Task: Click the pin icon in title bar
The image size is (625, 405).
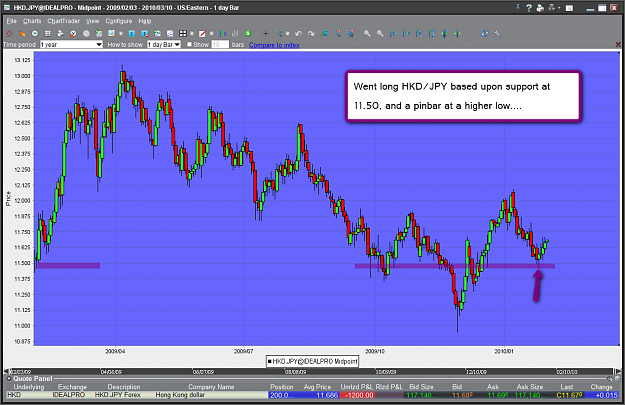Action: click(x=518, y=8)
